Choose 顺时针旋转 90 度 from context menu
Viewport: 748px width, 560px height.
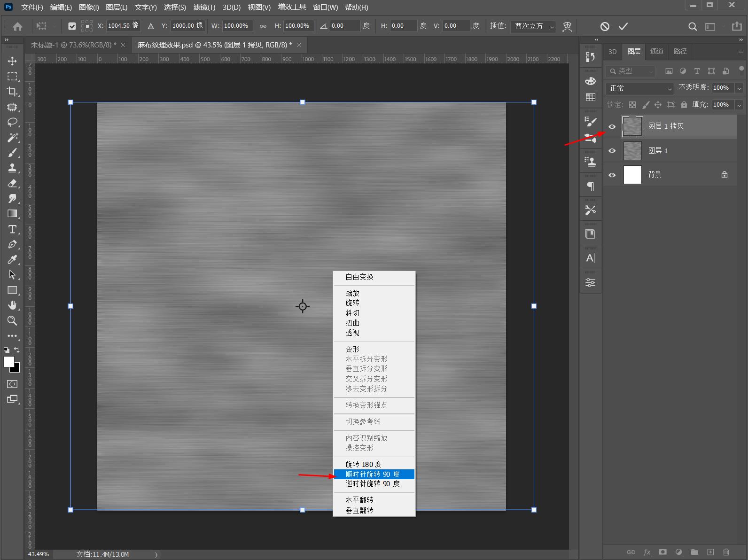coord(374,474)
